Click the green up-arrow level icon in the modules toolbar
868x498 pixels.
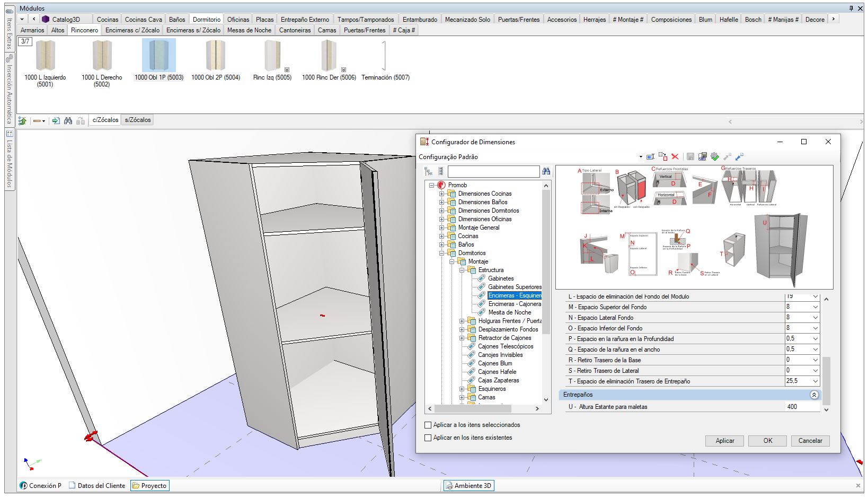[23, 121]
